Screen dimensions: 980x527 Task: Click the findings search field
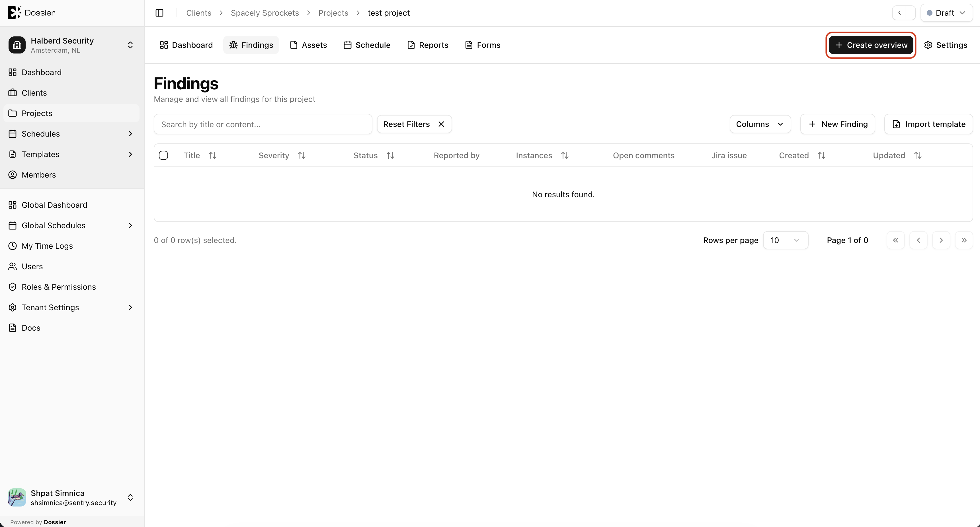point(263,124)
